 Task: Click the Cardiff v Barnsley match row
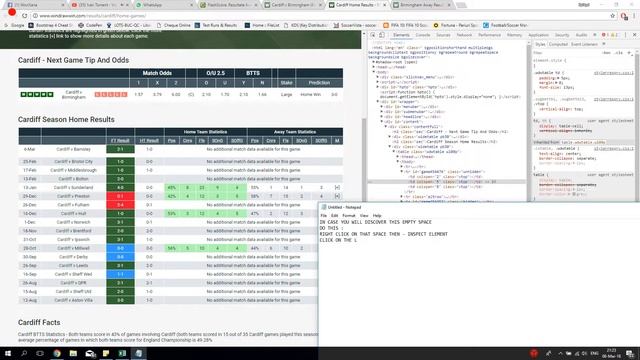(x=180, y=149)
